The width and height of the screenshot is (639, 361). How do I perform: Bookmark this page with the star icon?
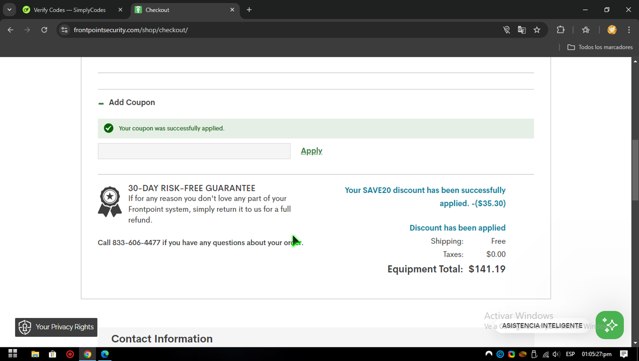pyautogui.click(x=537, y=30)
